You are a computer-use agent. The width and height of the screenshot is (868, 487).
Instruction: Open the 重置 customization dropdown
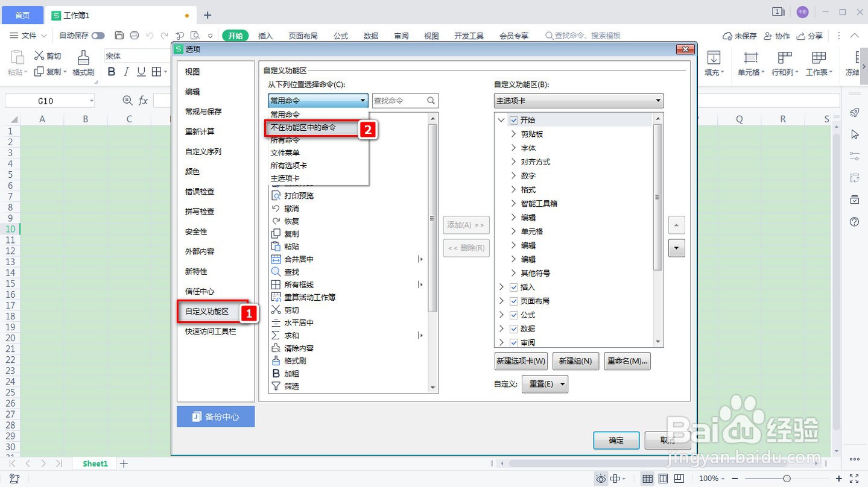point(544,384)
